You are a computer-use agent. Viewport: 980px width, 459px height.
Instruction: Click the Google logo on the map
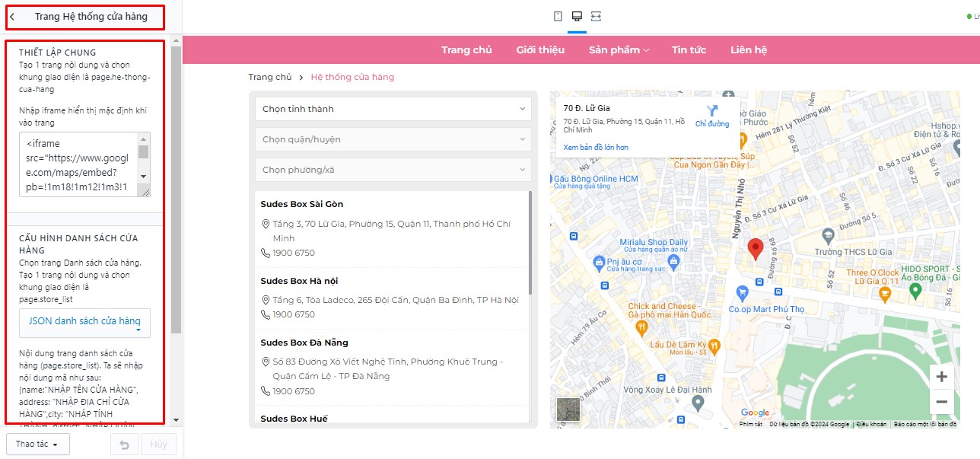[755, 413]
